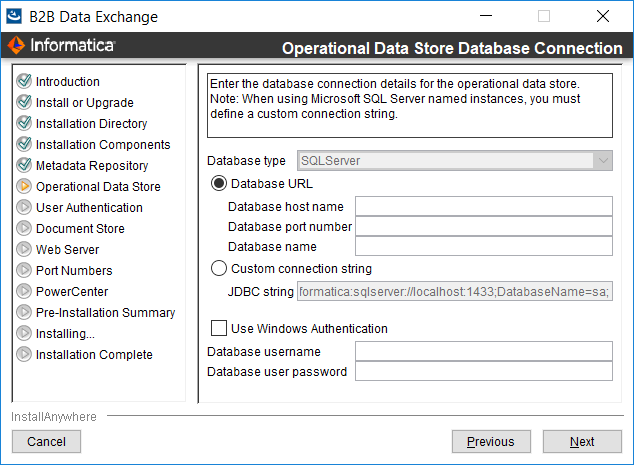Click the Introduction step checkmark icon
The width and height of the screenshot is (634, 465).
[x=24, y=81]
